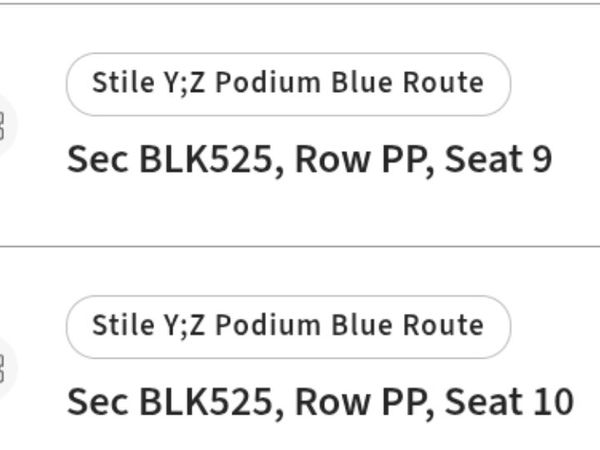Choose the Seat 10 ticket text

pos(320,402)
